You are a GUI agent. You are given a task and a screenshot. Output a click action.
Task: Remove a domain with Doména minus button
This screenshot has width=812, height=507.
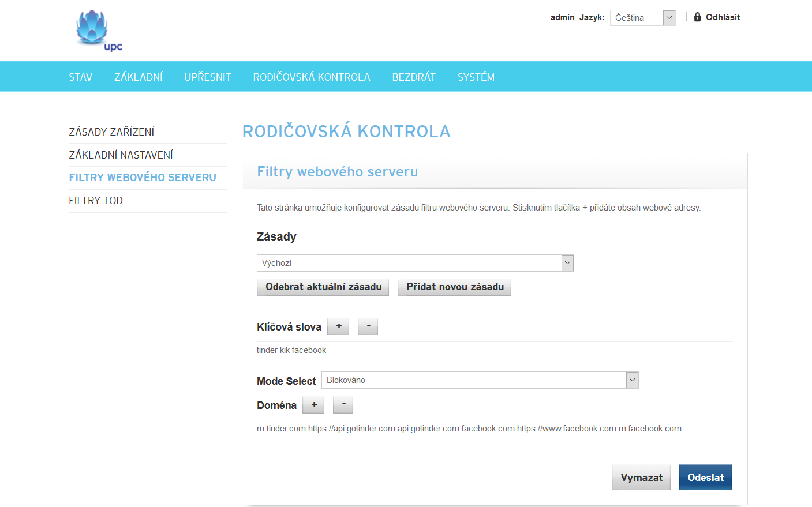[343, 405]
